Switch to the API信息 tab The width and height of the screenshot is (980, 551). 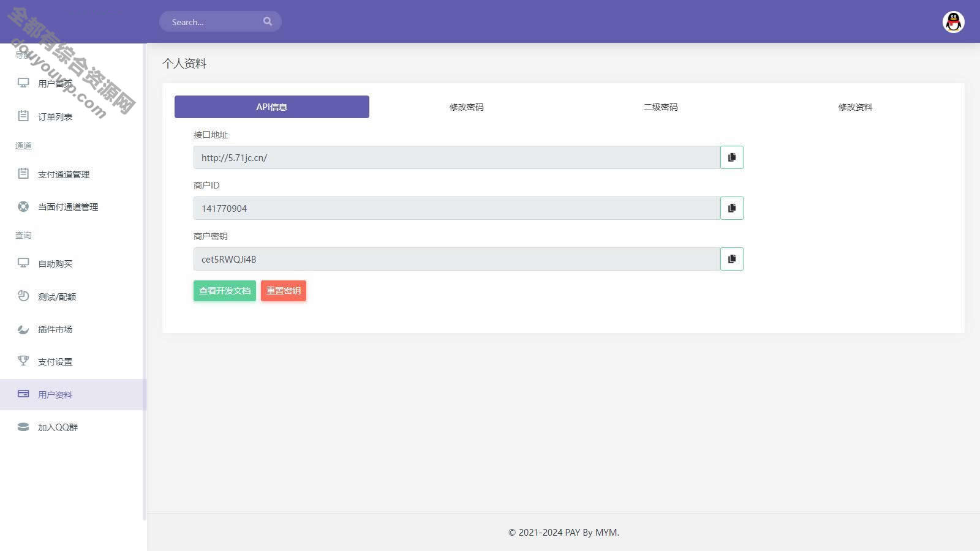[x=272, y=107]
